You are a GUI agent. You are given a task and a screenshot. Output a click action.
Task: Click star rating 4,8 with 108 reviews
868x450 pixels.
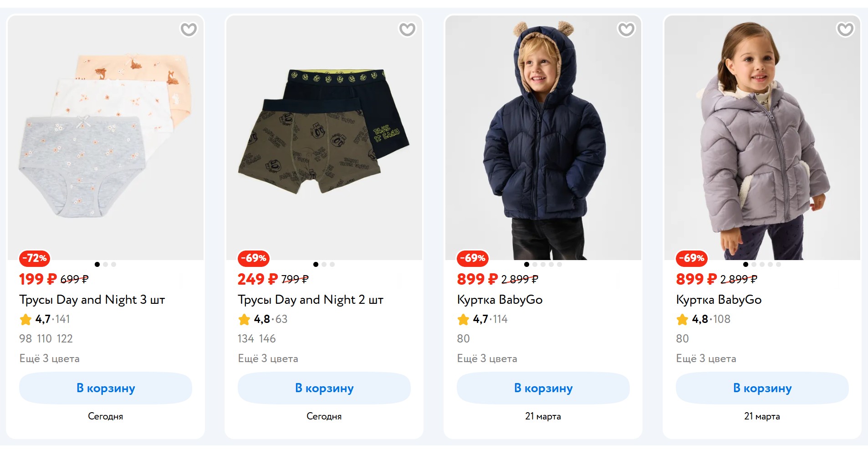coord(703,319)
